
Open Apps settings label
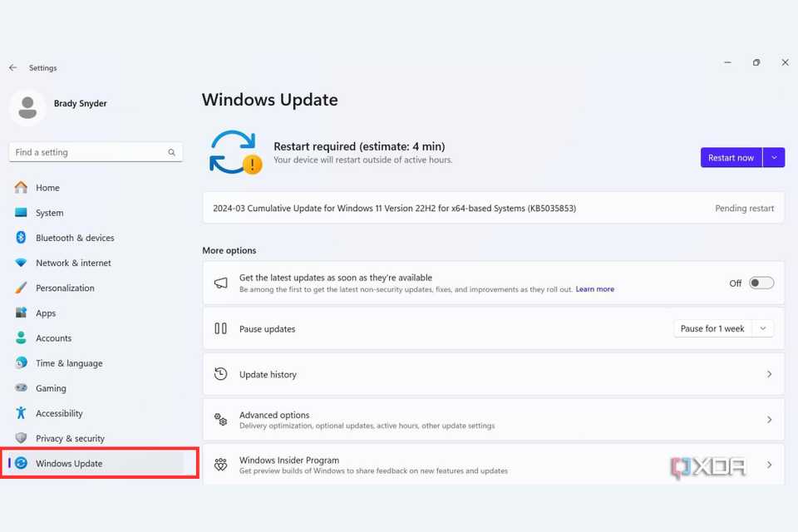[46, 313]
